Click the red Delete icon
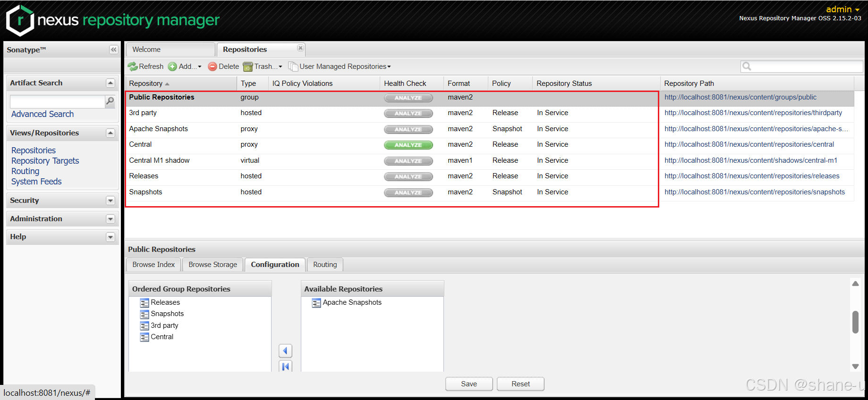This screenshot has height=400, width=868. [x=213, y=67]
